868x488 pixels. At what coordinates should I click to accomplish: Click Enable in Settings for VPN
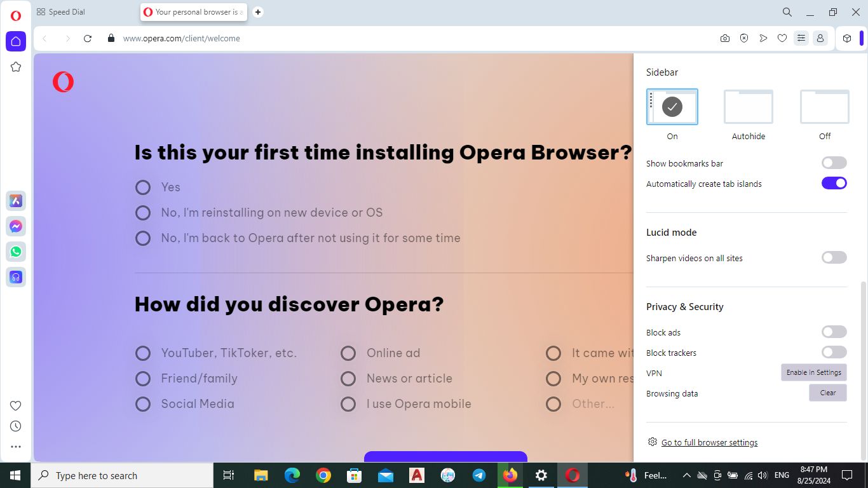tap(814, 372)
